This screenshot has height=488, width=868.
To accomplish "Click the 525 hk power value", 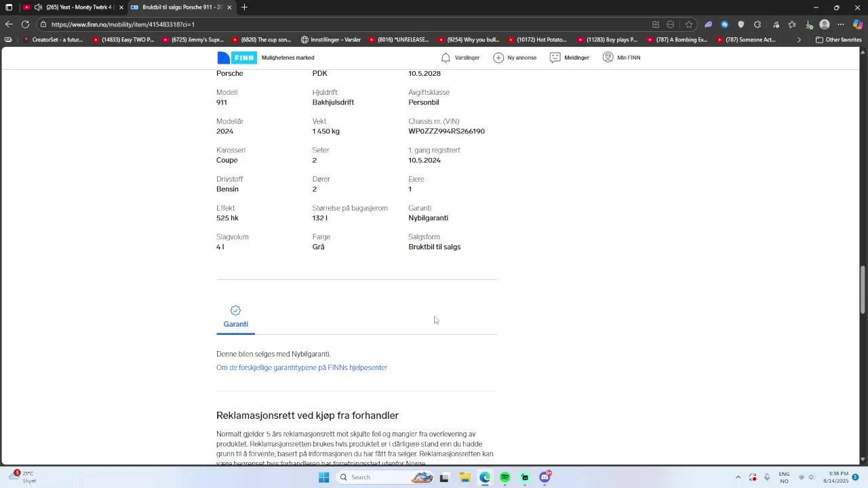I will 227,218.
